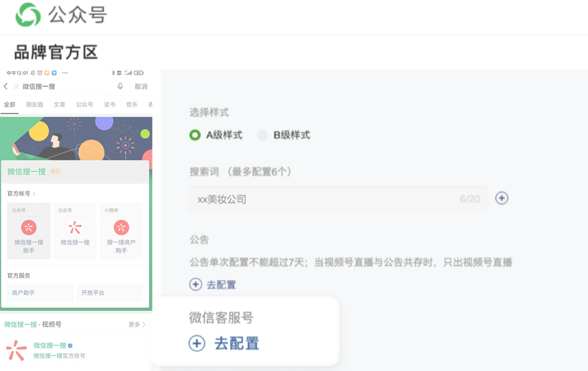Tap the star icon beside 微信搜一搜
This screenshot has height=371, width=588.
point(16,86)
